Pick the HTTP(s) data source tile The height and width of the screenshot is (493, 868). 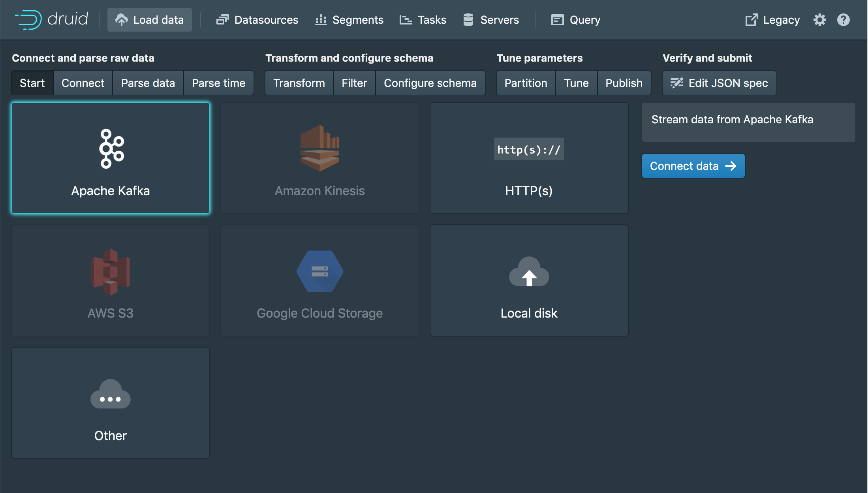click(529, 158)
